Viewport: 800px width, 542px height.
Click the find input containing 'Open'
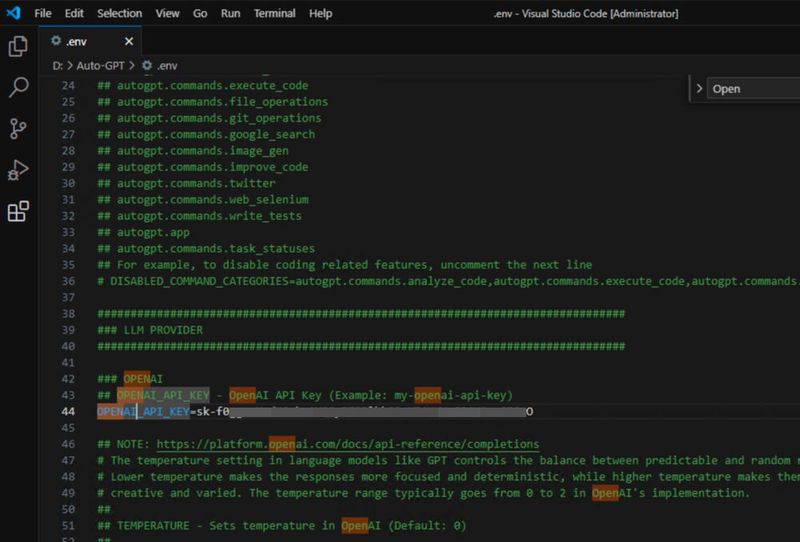click(x=756, y=89)
